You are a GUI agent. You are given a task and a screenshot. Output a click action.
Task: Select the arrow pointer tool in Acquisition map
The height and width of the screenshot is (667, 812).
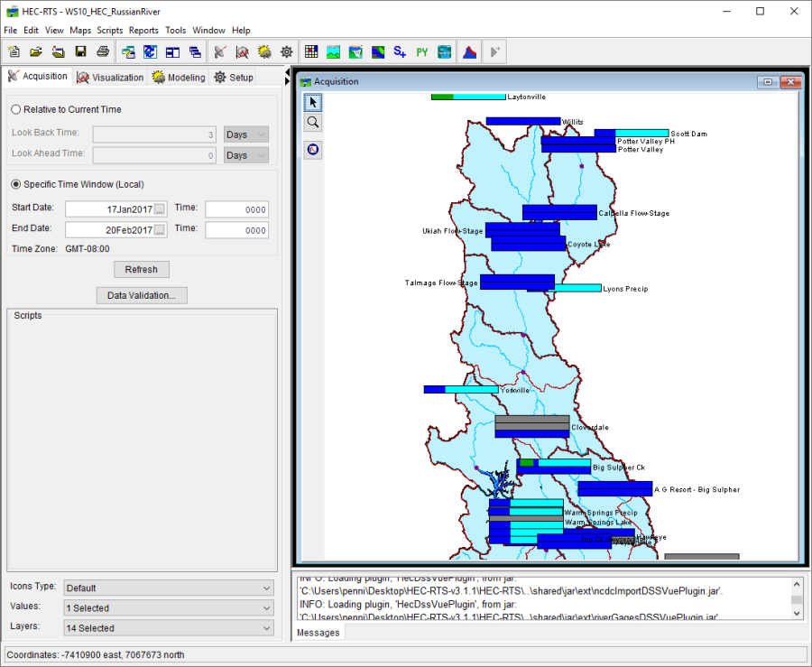pos(313,103)
